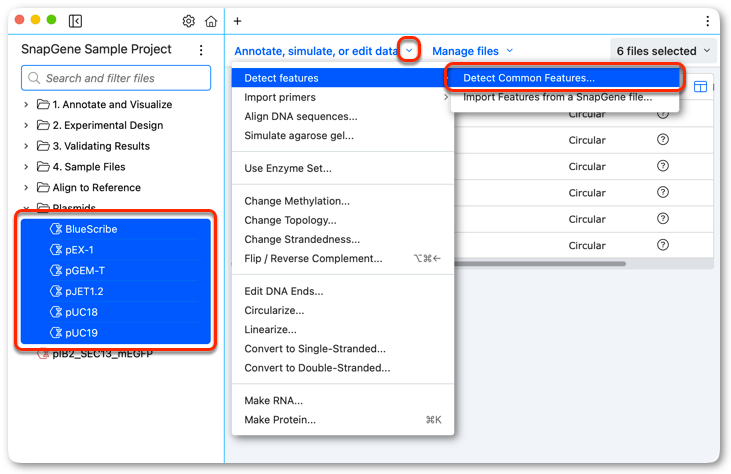Viewport: 731px width, 474px height.
Task: Add a new tab with plus icon
Action: [237, 21]
